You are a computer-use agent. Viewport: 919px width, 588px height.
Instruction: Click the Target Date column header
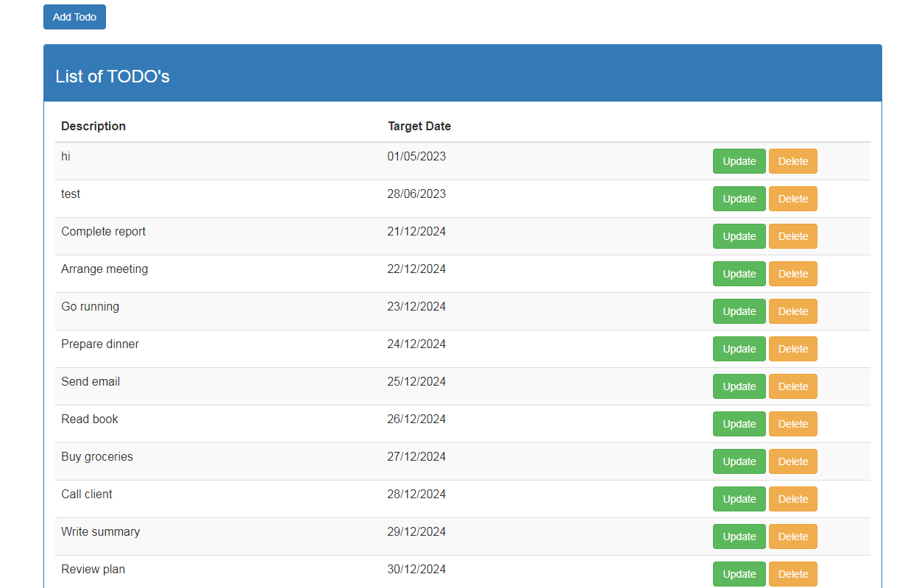coord(419,126)
